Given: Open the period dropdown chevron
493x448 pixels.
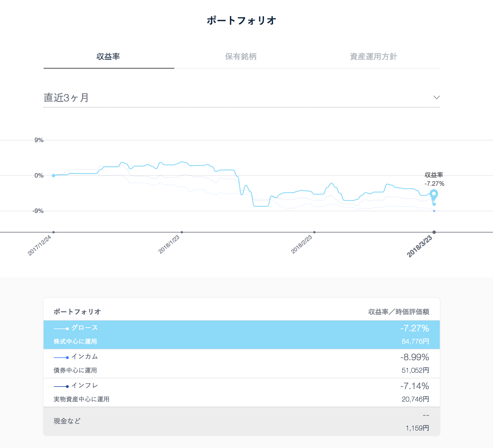Looking at the screenshot, I should [436, 97].
